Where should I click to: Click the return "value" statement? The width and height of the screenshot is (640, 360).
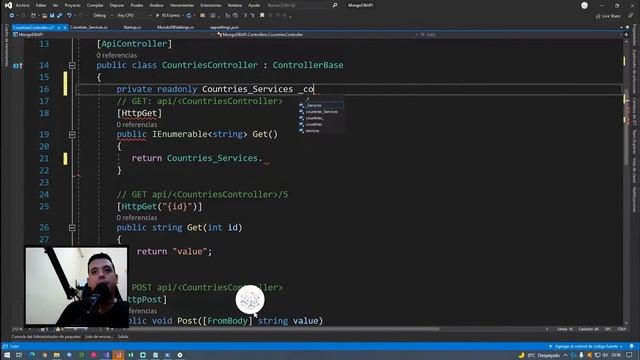pos(175,251)
